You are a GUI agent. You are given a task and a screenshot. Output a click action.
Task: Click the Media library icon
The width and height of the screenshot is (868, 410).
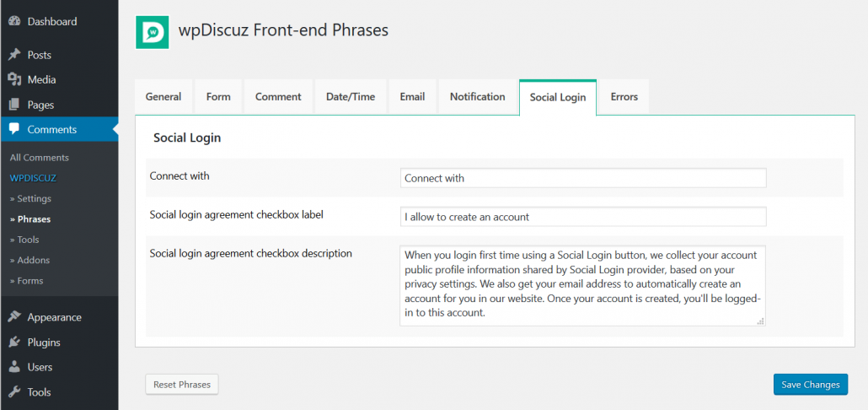click(14, 79)
